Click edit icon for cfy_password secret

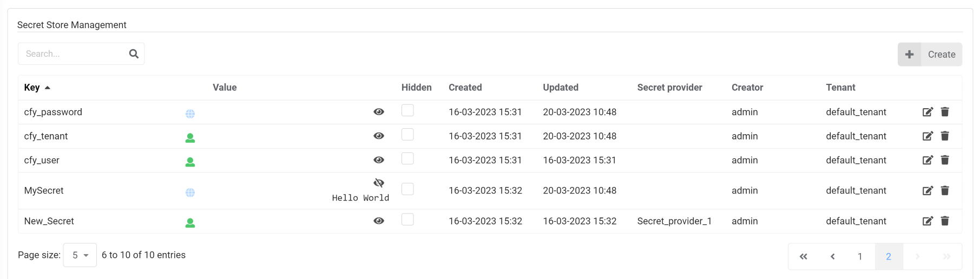(928, 112)
